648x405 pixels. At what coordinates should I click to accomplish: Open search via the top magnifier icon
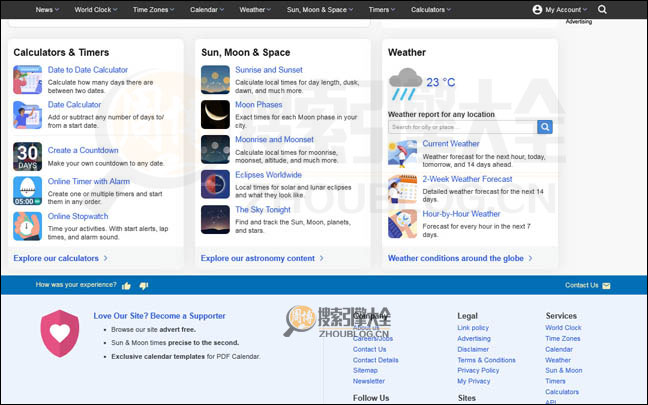tap(602, 10)
